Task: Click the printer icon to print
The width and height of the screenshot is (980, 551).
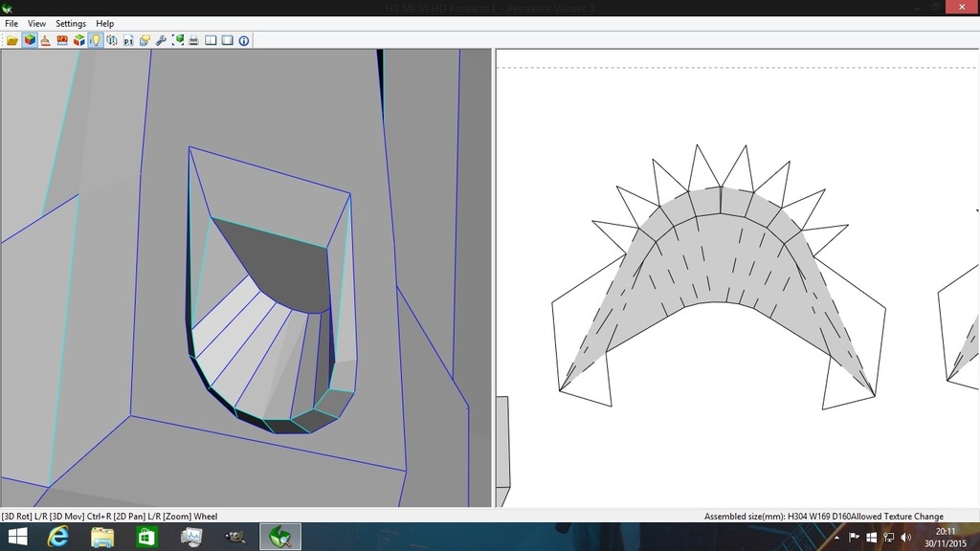Action: pyautogui.click(x=193, y=40)
